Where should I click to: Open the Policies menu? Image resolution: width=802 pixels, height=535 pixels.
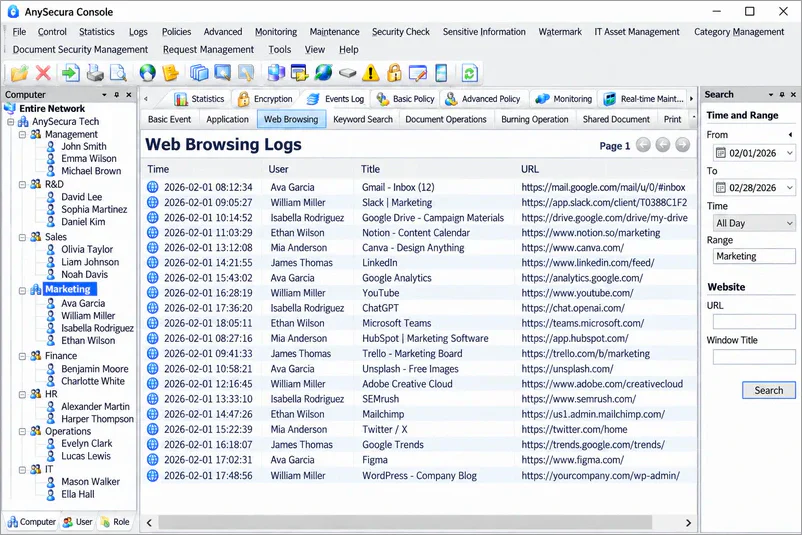coord(176,32)
